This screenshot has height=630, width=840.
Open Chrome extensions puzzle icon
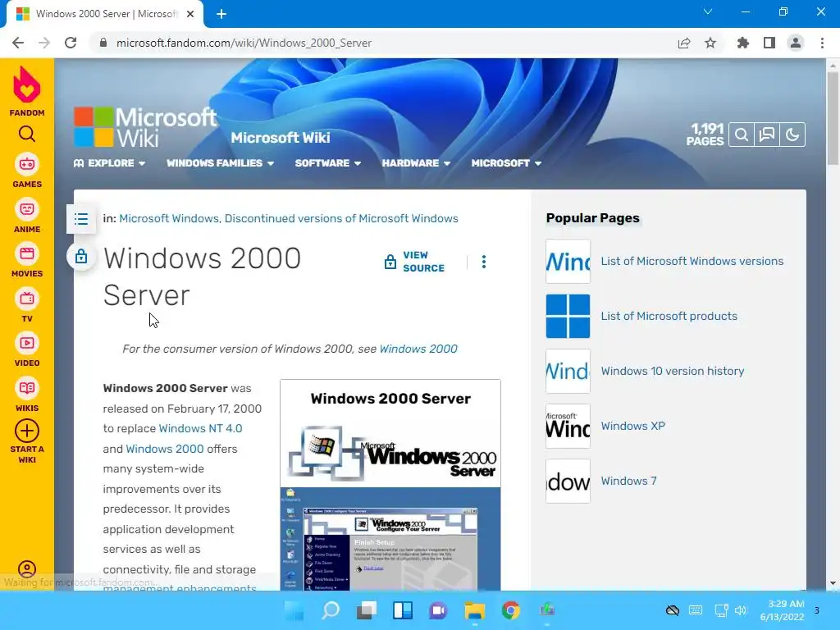tap(743, 43)
